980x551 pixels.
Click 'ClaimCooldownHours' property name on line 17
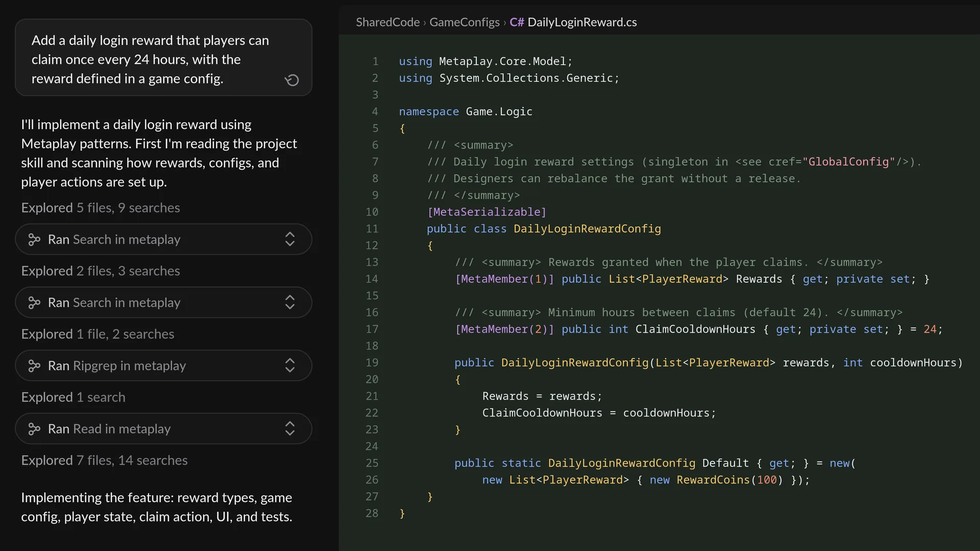(x=695, y=329)
